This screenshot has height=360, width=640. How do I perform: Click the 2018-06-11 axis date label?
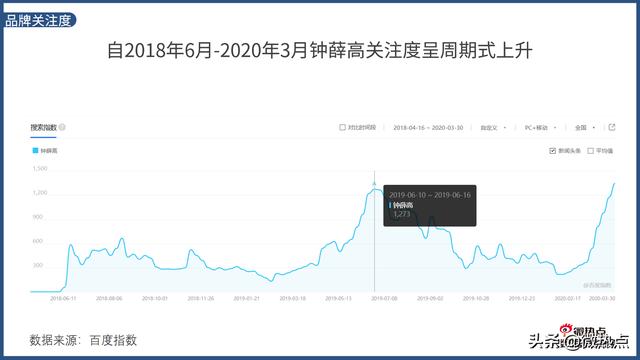point(63,298)
